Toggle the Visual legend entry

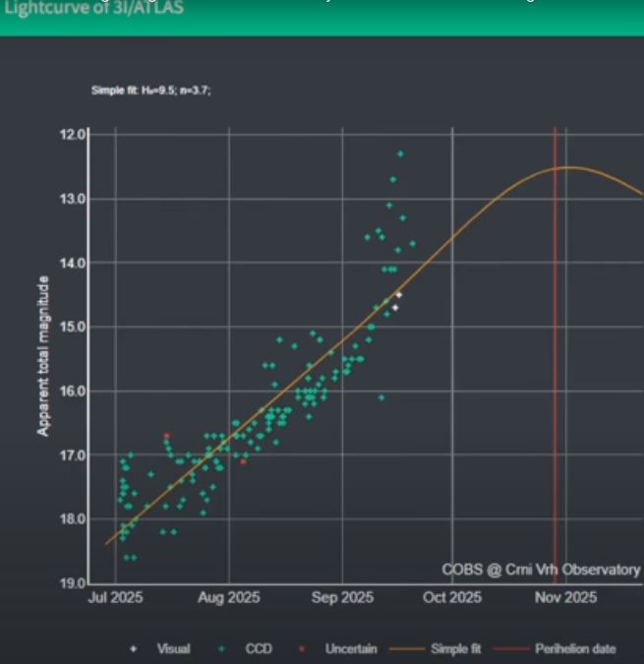point(161,649)
